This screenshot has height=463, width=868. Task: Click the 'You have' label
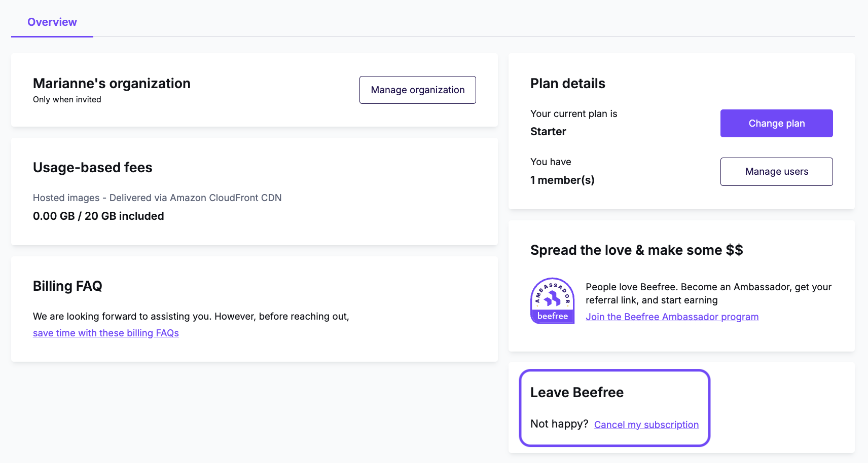coord(551,162)
